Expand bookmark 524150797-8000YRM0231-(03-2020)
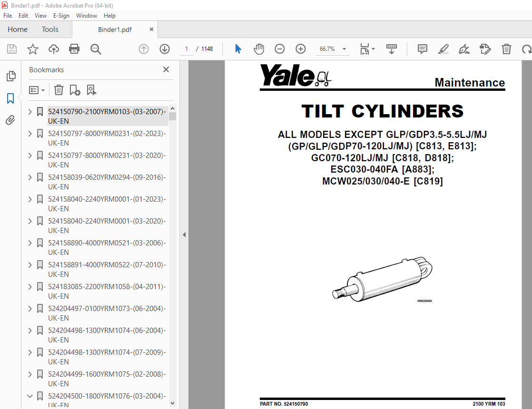 tap(30, 156)
